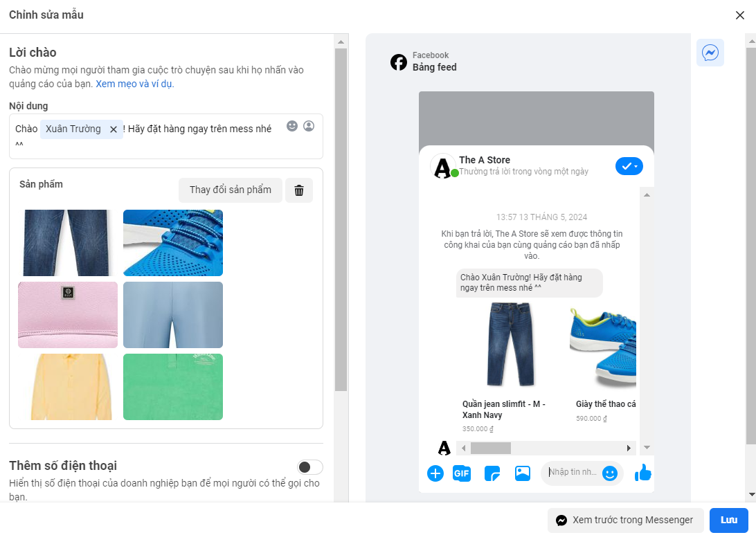Toggle Thêm số điện thoại switch
Image resolution: width=756 pixels, height=535 pixels.
coord(310,467)
